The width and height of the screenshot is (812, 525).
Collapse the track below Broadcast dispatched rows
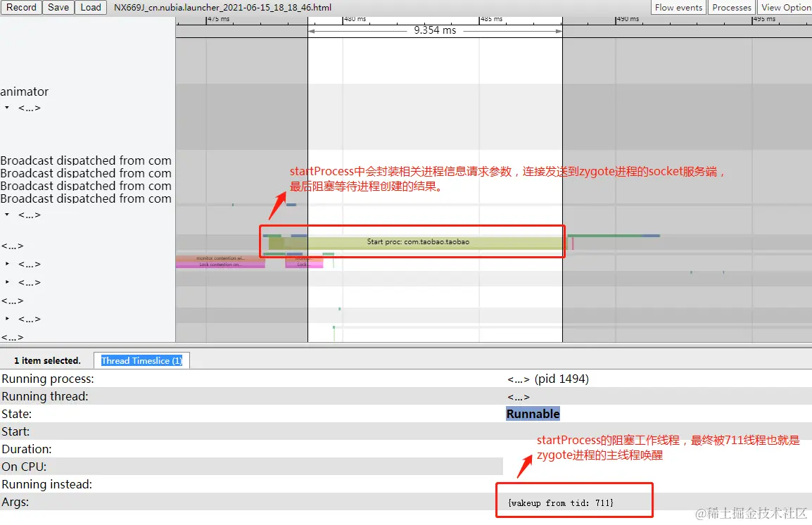pyautogui.click(x=7, y=215)
